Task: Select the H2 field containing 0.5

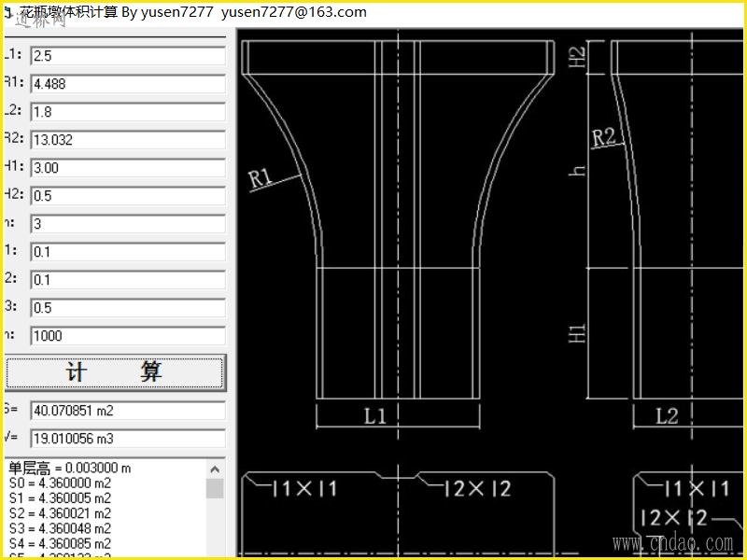Action: click(128, 196)
